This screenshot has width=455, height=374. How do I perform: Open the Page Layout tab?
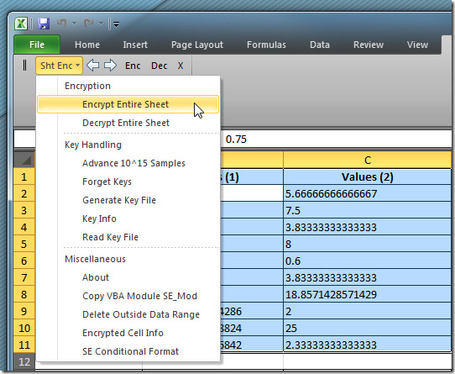[x=197, y=45]
